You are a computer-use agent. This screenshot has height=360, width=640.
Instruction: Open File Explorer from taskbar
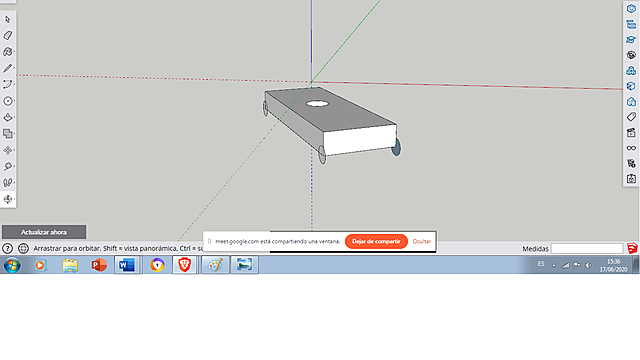pos(70,265)
